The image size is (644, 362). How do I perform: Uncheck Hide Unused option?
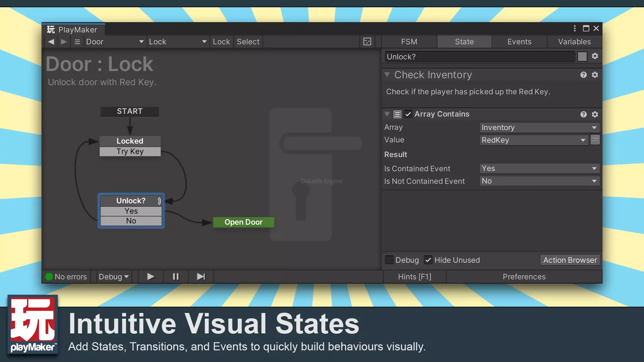pyautogui.click(x=428, y=260)
